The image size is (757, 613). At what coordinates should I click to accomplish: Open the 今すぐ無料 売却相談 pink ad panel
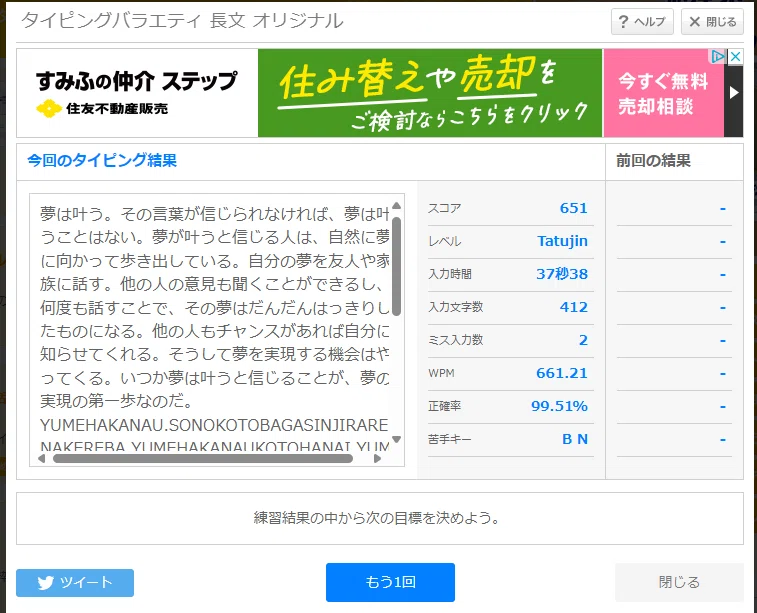[x=663, y=93]
